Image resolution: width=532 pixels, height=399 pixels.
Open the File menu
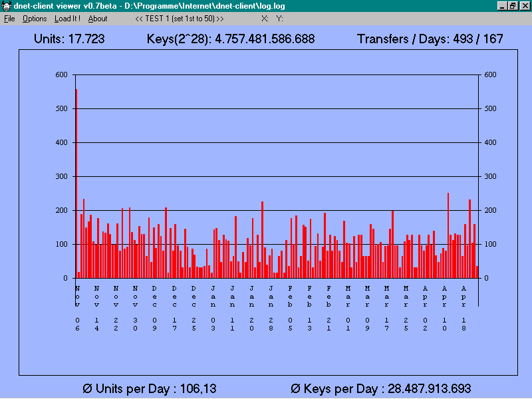pyautogui.click(x=9, y=19)
